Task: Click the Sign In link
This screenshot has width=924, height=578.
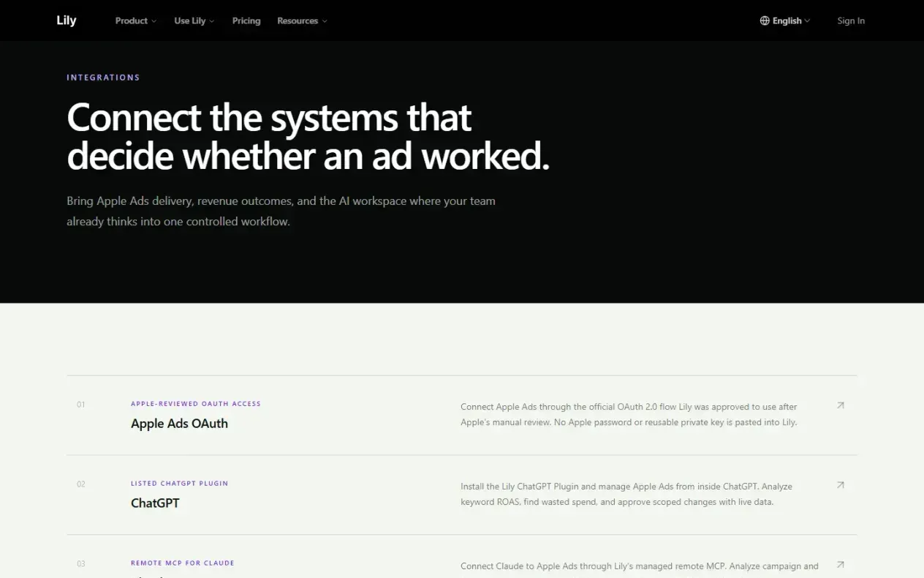Action: point(851,20)
